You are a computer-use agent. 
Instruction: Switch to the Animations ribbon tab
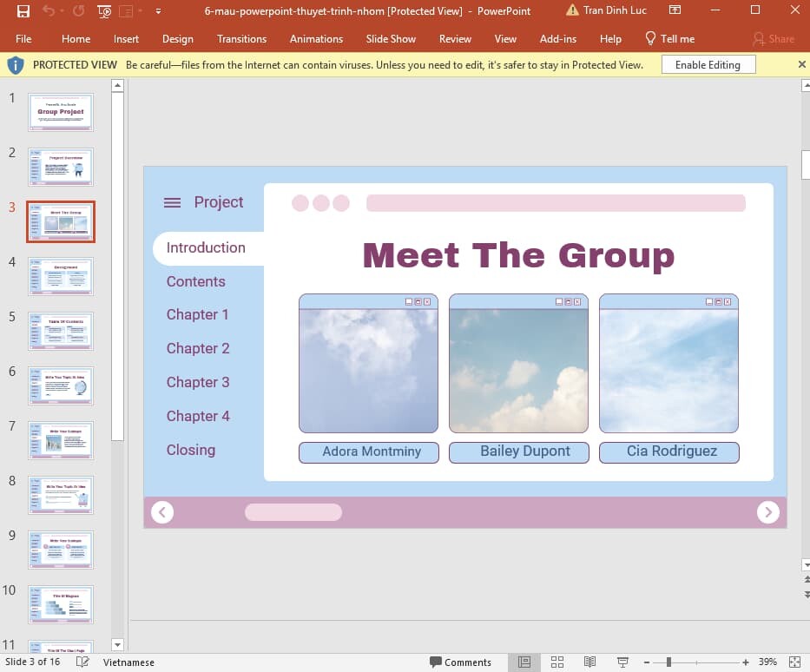tap(316, 38)
